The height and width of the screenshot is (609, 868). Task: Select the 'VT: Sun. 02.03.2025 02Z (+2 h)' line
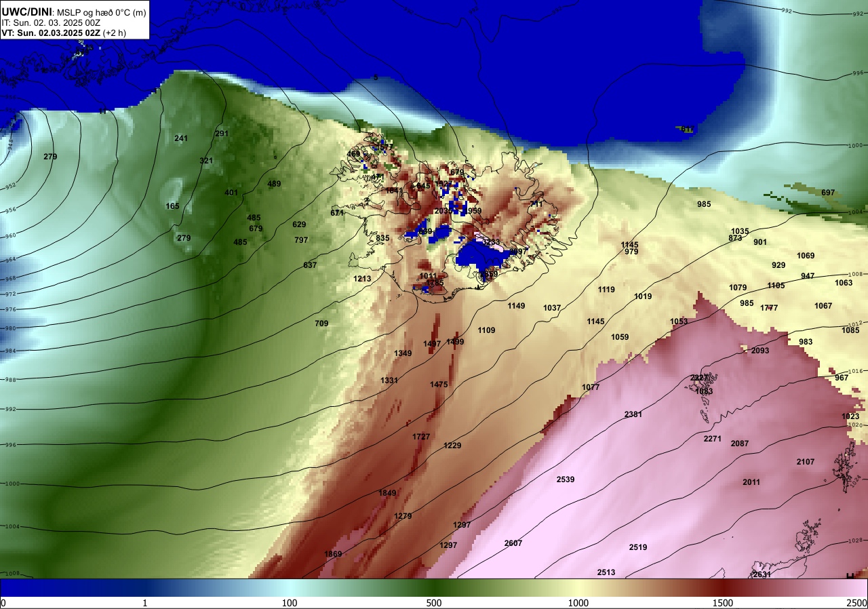64,33
